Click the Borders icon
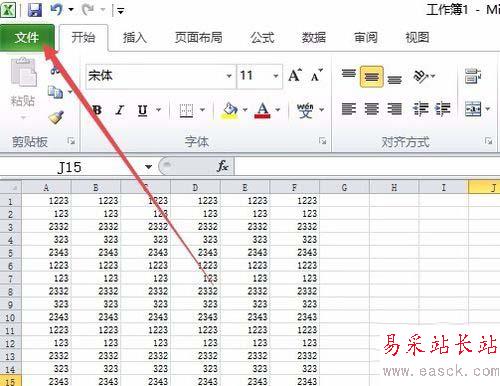 click(186, 110)
